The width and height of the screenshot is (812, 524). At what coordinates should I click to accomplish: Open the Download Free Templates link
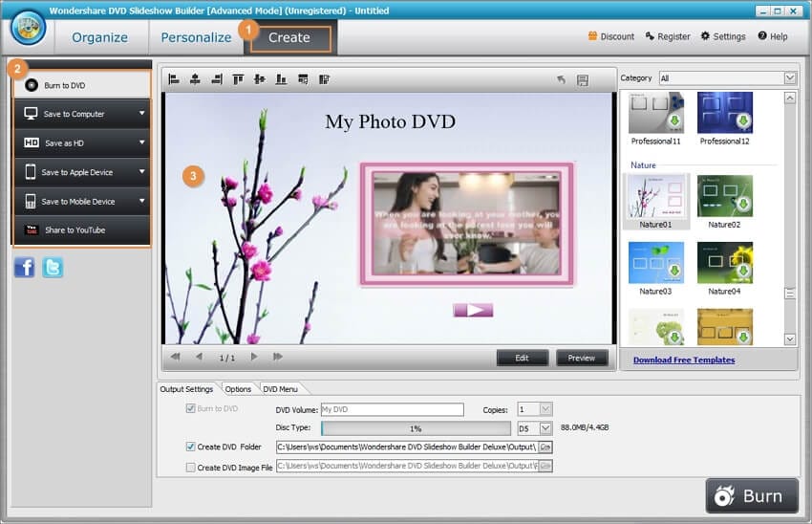point(684,360)
